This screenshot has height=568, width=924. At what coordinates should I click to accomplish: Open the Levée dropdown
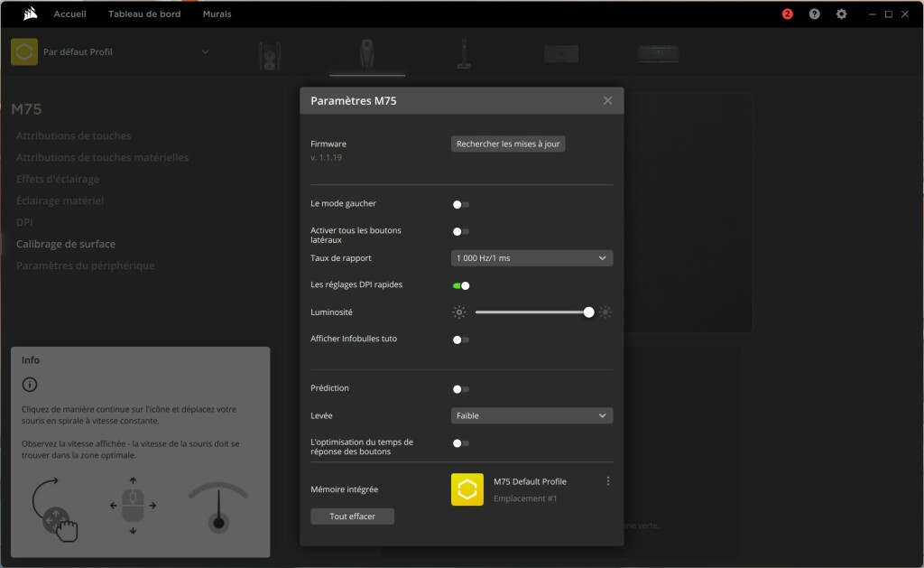pos(531,414)
